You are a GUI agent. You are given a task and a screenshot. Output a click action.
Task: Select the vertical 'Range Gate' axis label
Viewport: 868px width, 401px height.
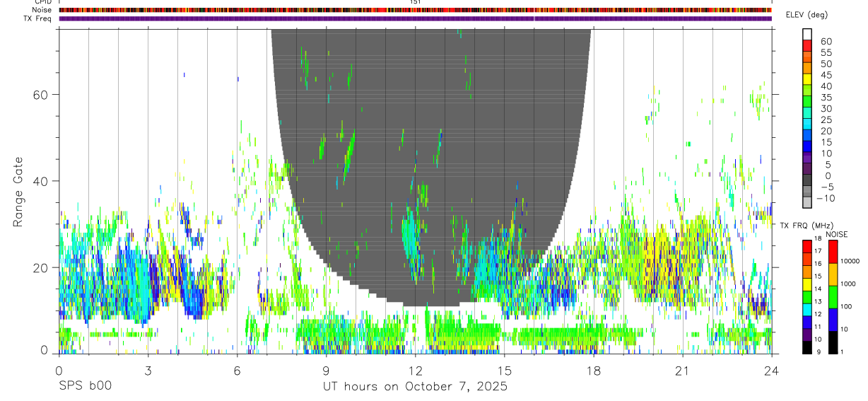point(18,192)
